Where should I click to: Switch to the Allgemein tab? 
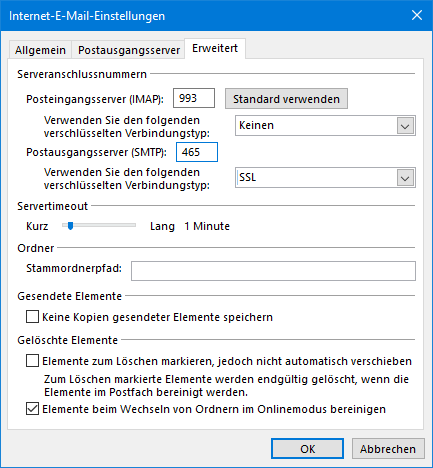[40, 50]
